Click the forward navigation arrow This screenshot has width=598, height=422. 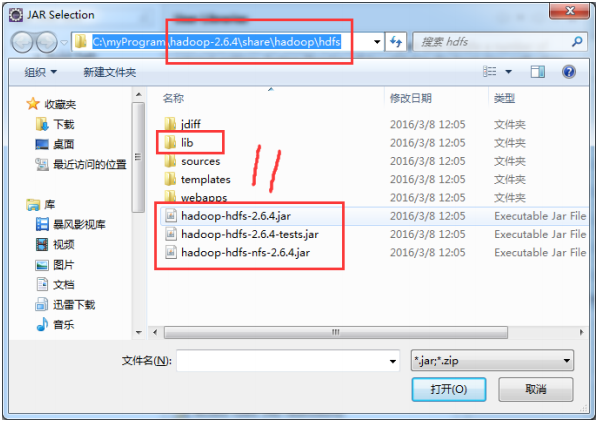coord(47,42)
